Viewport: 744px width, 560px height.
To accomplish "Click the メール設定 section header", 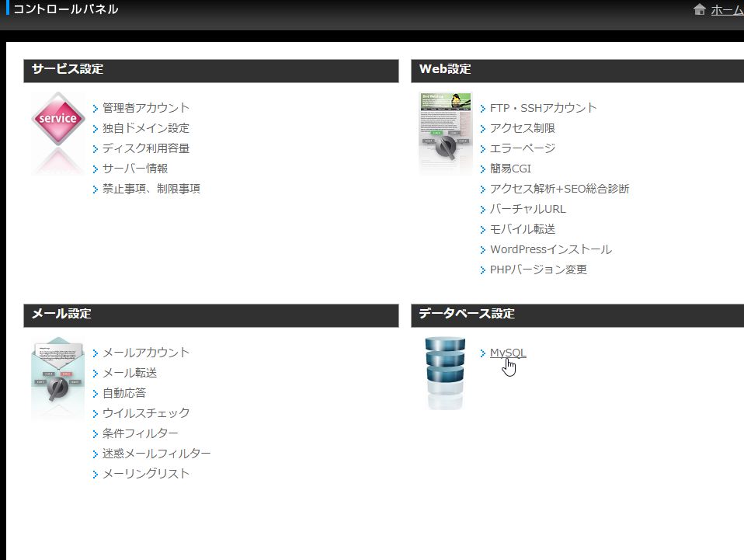I will (211, 315).
